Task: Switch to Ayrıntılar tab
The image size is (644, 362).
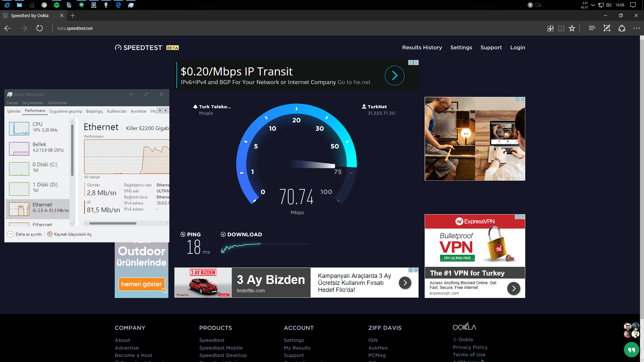Action: coord(139,111)
